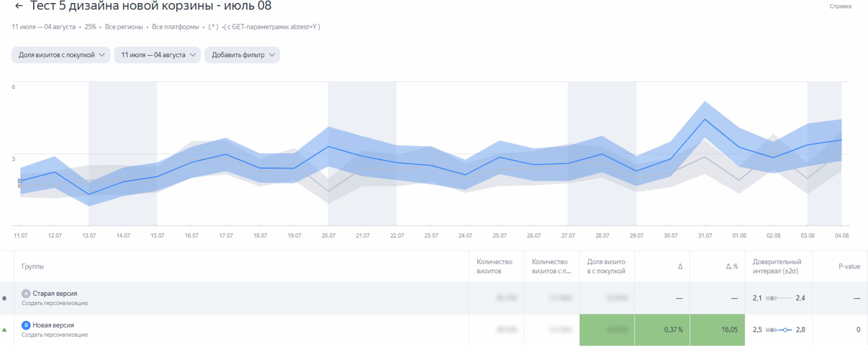This screenshot has height=346, width=868.
Task: Click the grey A badge for Старая версия
Action: (x=26, y=293)
